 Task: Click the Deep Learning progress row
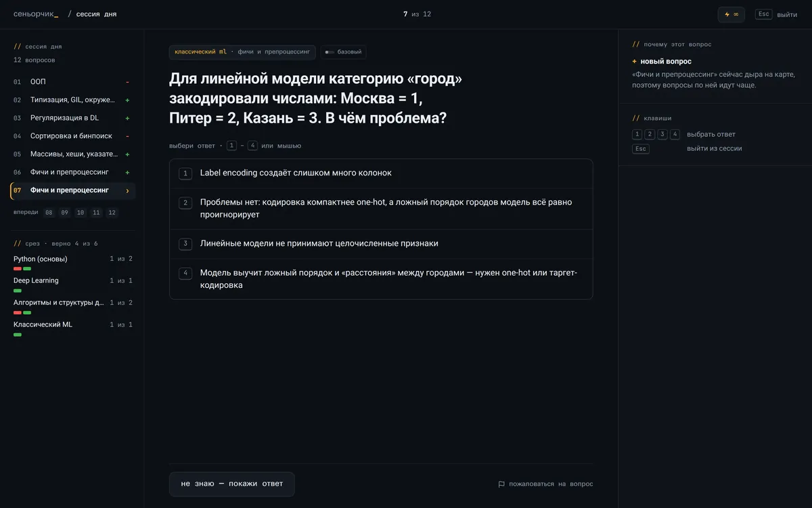(x=73, y=284)
